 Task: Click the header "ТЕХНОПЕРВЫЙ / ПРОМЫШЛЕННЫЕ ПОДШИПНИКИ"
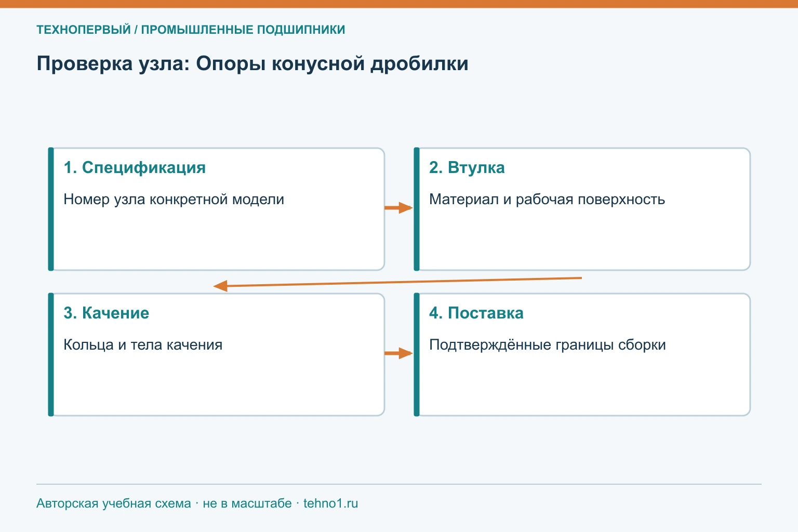191,30
